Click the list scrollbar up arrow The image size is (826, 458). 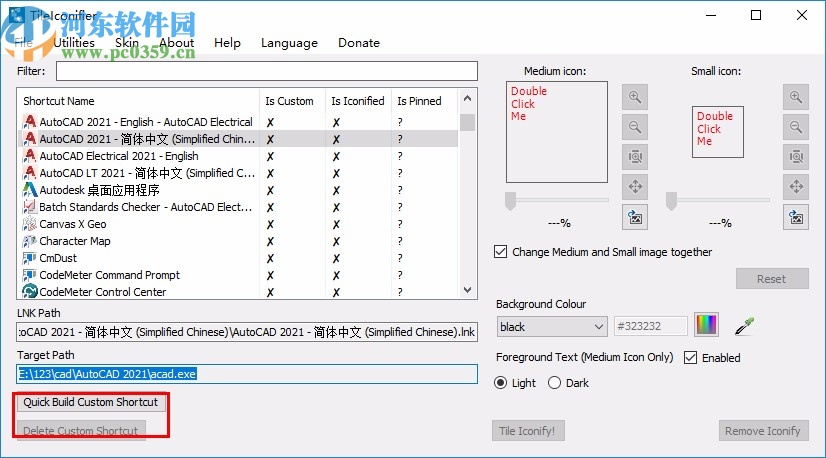tap(467, 98)
